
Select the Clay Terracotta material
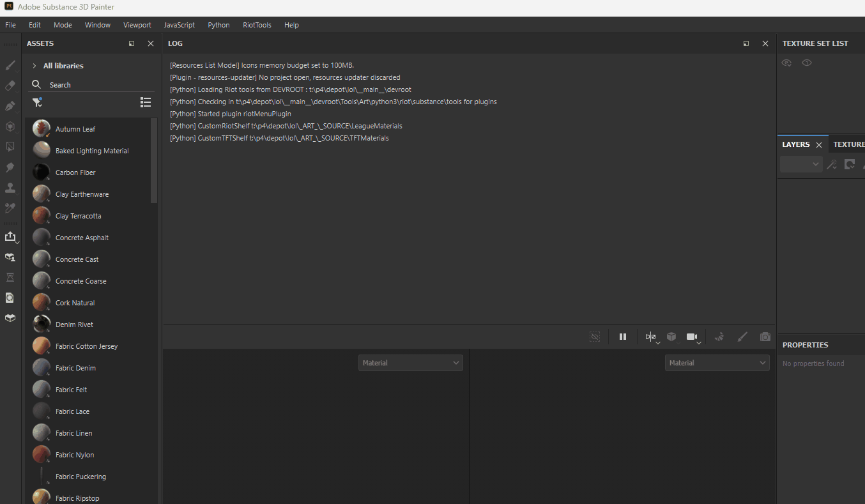point(88,215)
